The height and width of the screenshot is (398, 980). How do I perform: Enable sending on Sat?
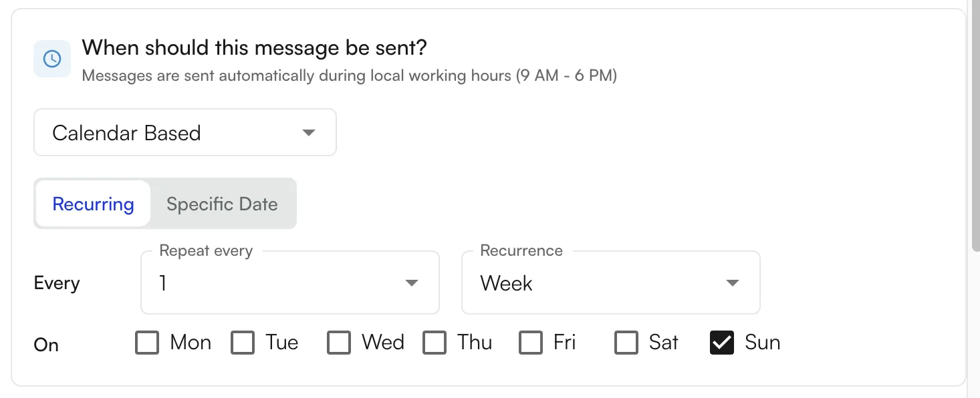(626, 343)
